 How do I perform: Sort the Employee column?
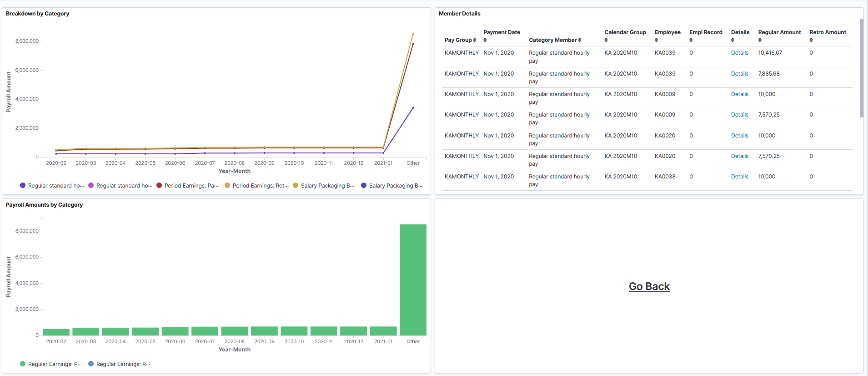click(657, 40)
